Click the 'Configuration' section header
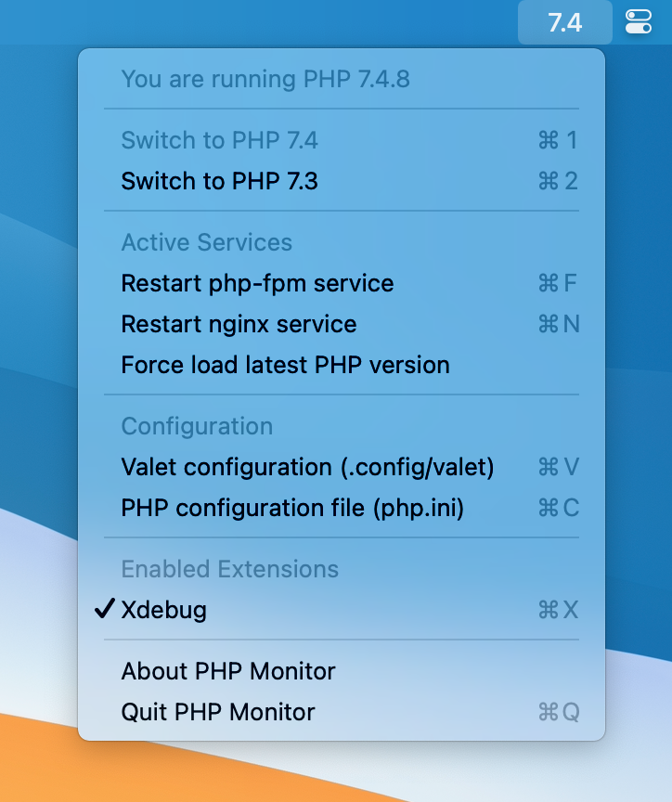 197,427
